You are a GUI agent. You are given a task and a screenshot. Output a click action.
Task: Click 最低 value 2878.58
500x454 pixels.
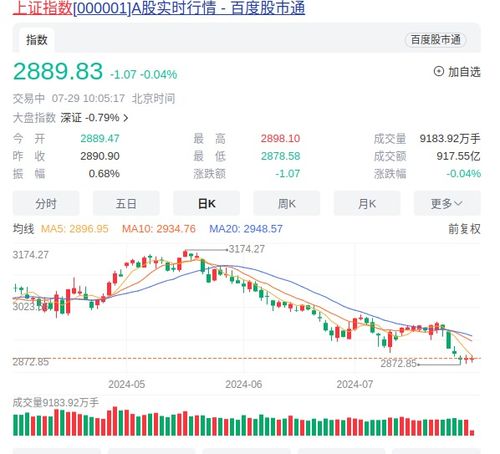point(280,156)
